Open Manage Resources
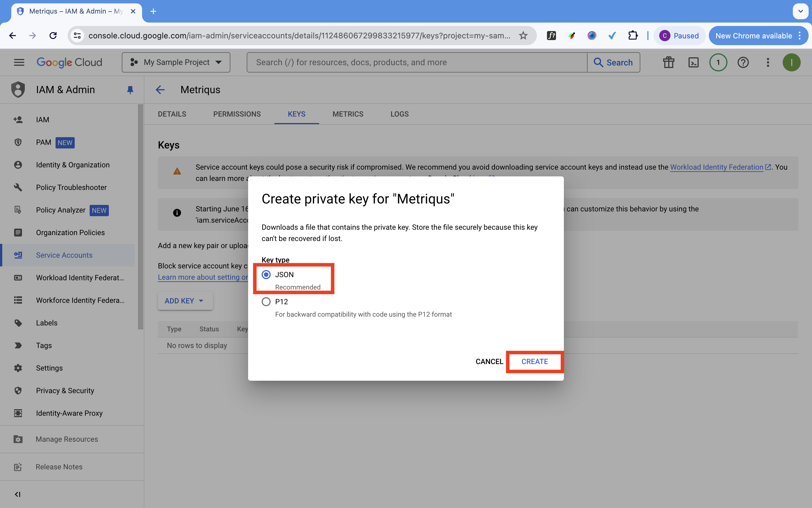Viewport: 812px width, 508px height. click(x=72, y=439)
